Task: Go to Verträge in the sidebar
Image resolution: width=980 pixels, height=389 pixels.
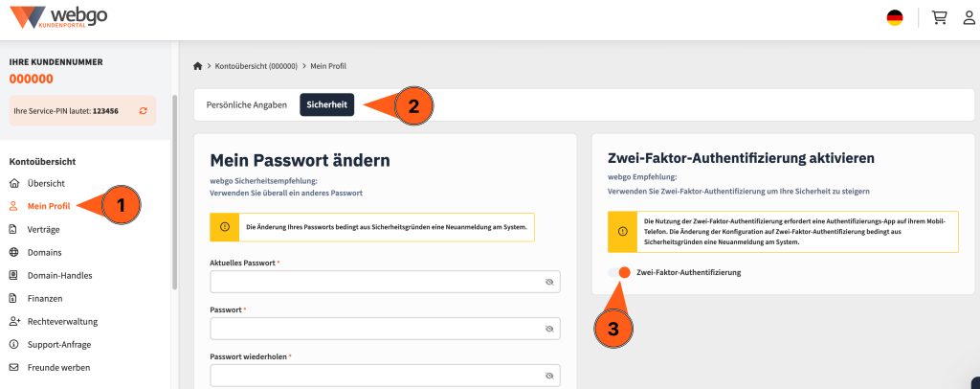Action: pyautogui.click(x=44, y=230)
